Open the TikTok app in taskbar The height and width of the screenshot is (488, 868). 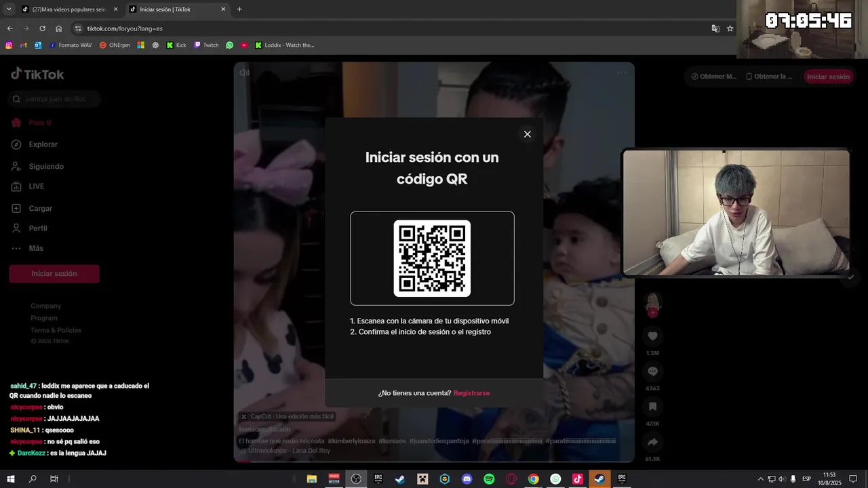[578, 479]
